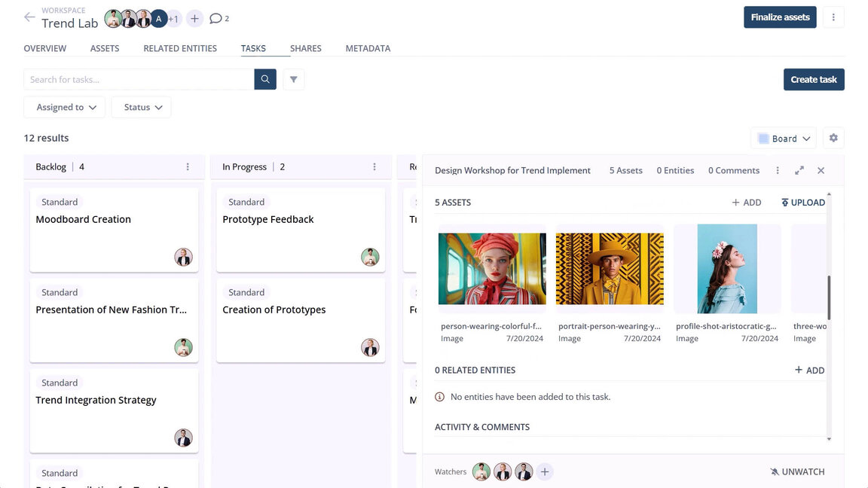Open task panel more options menu
This screenshot has width=868, height=488.
click(778, 171)
